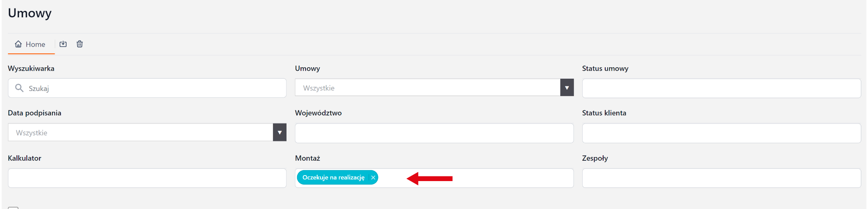Click the Województwo field

coord(434,133)
